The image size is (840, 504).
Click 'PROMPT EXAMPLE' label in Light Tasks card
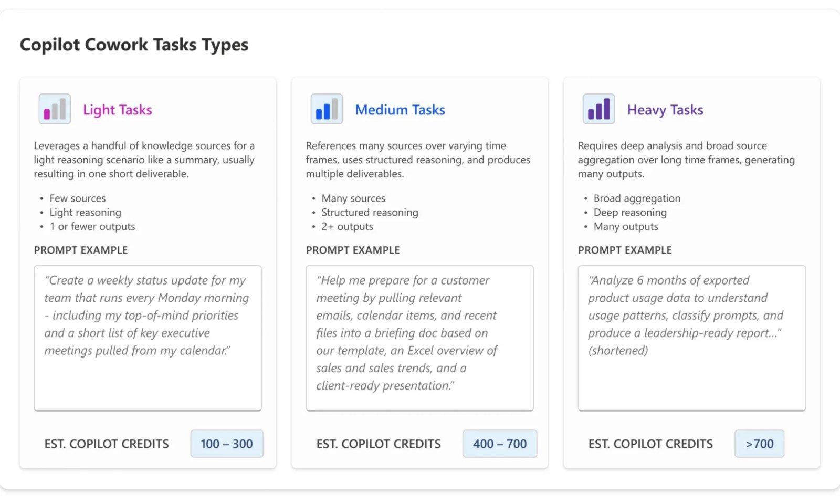pos(81,250)
